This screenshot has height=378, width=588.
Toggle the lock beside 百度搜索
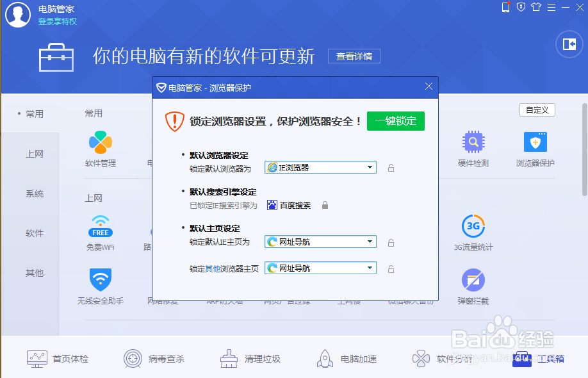coord(325,205)
